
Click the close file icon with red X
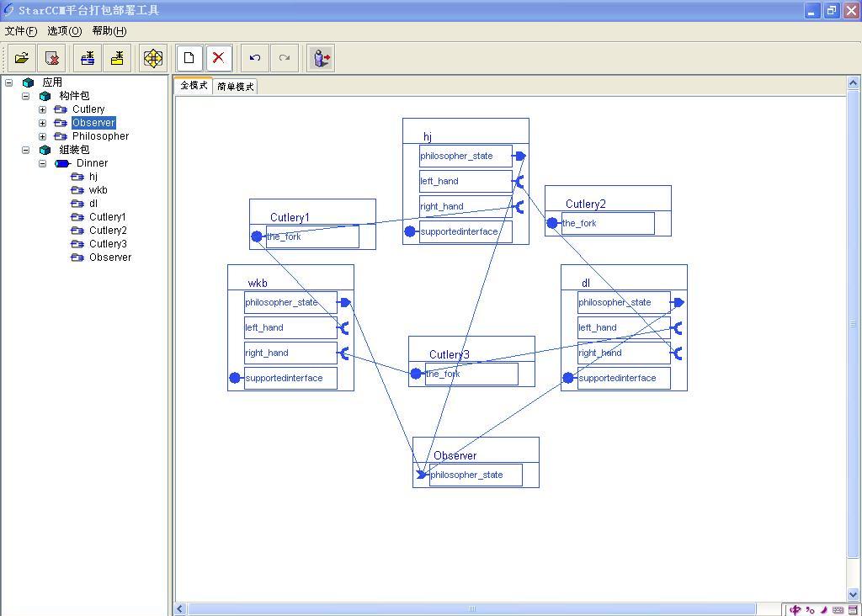(52, 58)
